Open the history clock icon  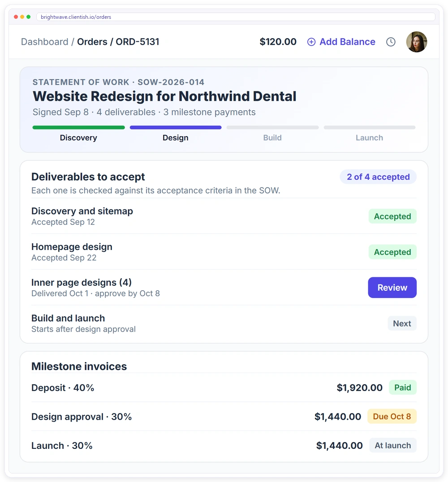coord(391,42)
